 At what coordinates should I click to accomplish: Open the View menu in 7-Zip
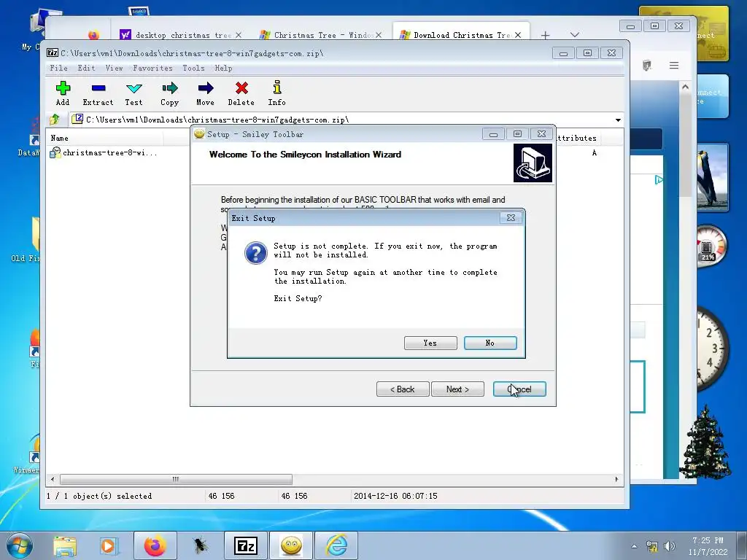click(x=114, y=68)
